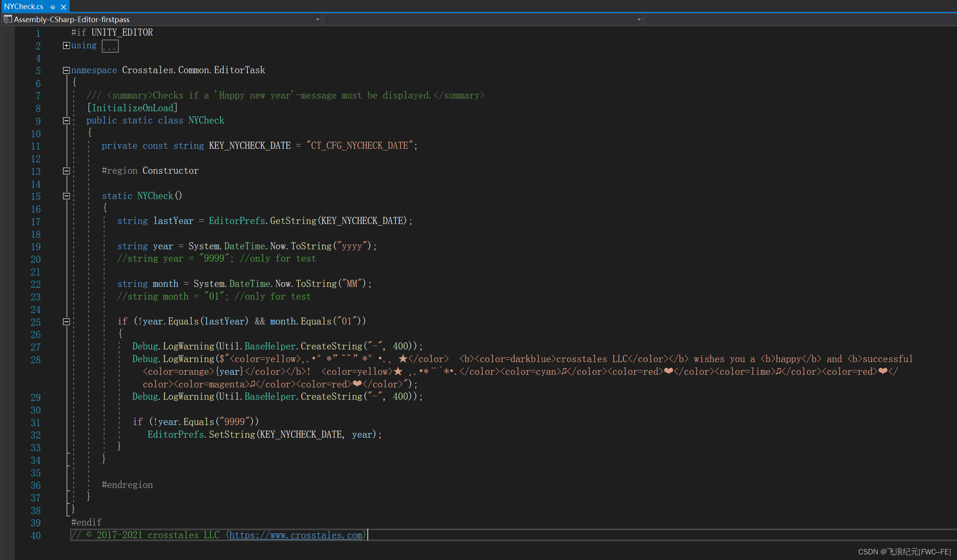
Task: Collapse the namespace Crosstales.Common.EditorTask block
Action: [67, 70]
